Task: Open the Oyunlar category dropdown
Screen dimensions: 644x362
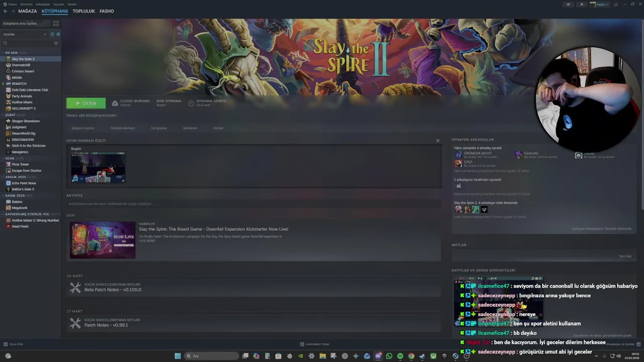Action: click(x=25, y=34)
